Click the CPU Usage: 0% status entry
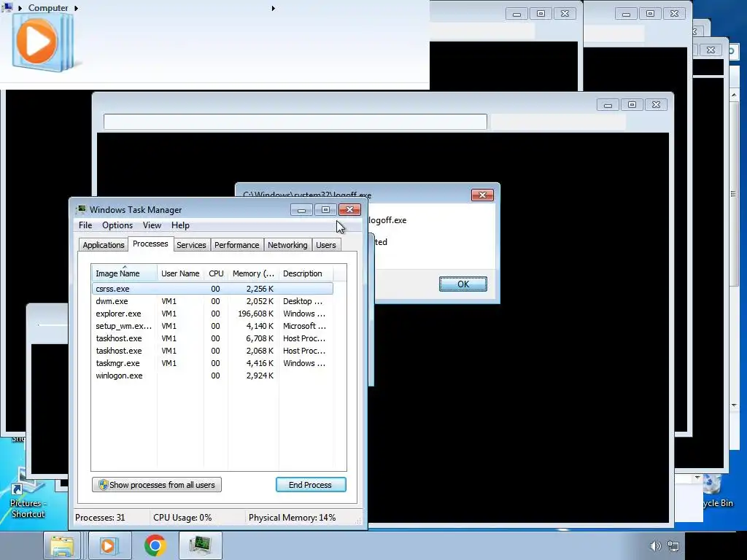 click(182, 518)
